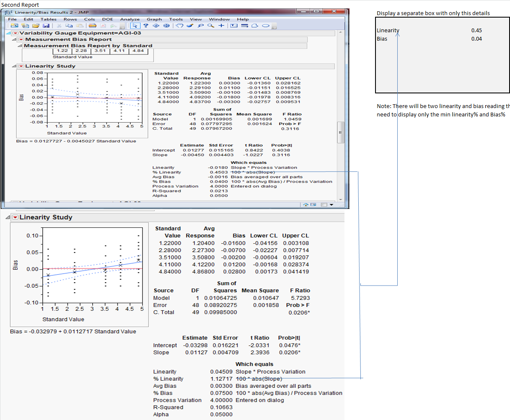
Task: Click the Bias '0.04' value in details box
Action: click(x=476, y=39)
